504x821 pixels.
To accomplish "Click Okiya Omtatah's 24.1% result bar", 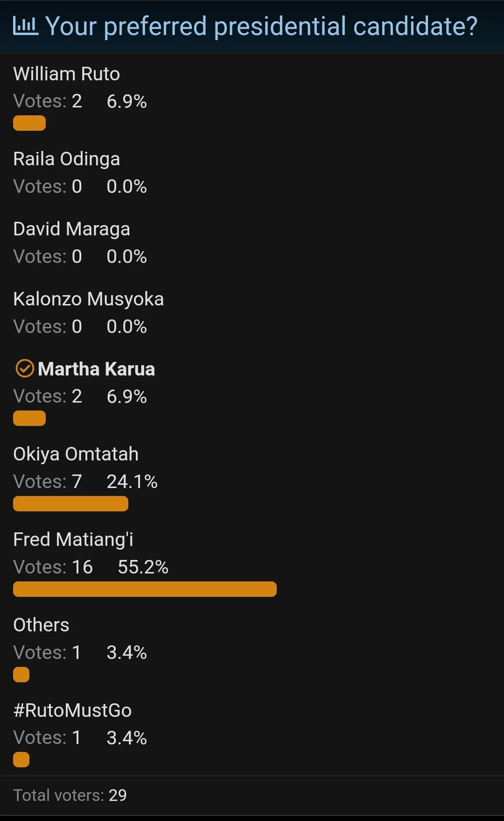I will pos(70,503).
